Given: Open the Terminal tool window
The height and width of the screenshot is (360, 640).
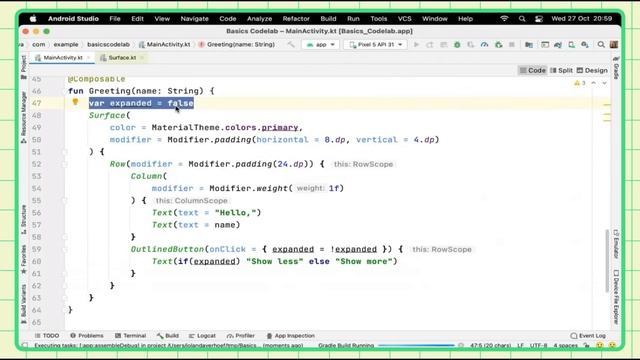Looking at the screenshot, I should [130, 336].
